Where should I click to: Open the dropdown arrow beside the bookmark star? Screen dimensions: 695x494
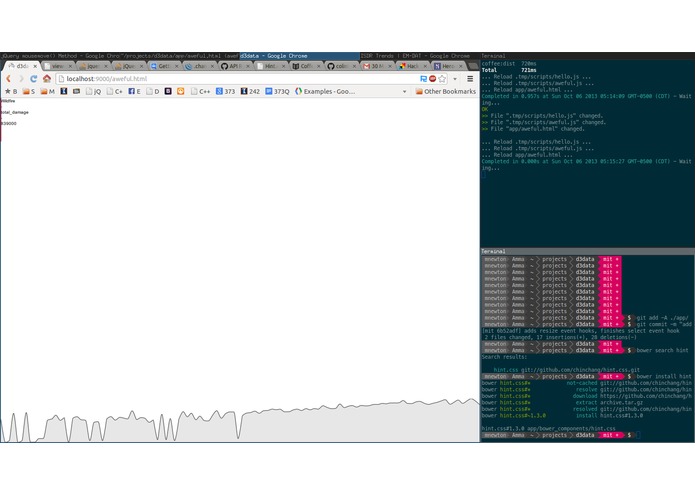click(x=455, y=79)
